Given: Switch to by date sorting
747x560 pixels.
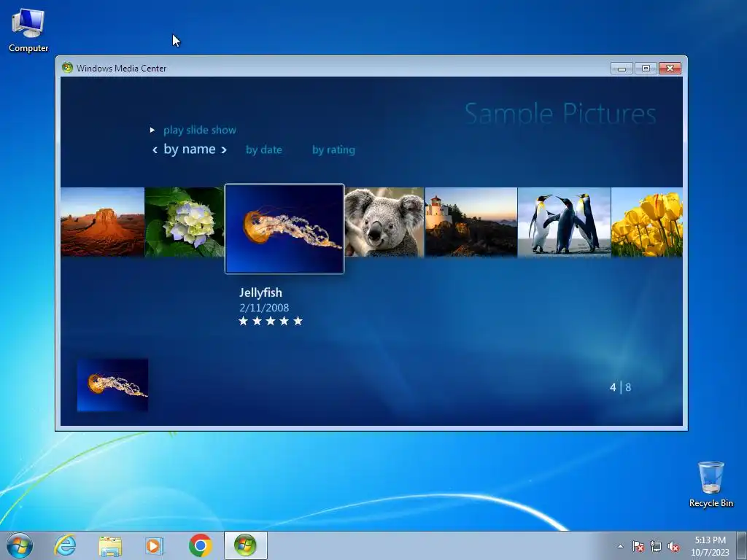Looking at the screenshot, I should point(264,149).
